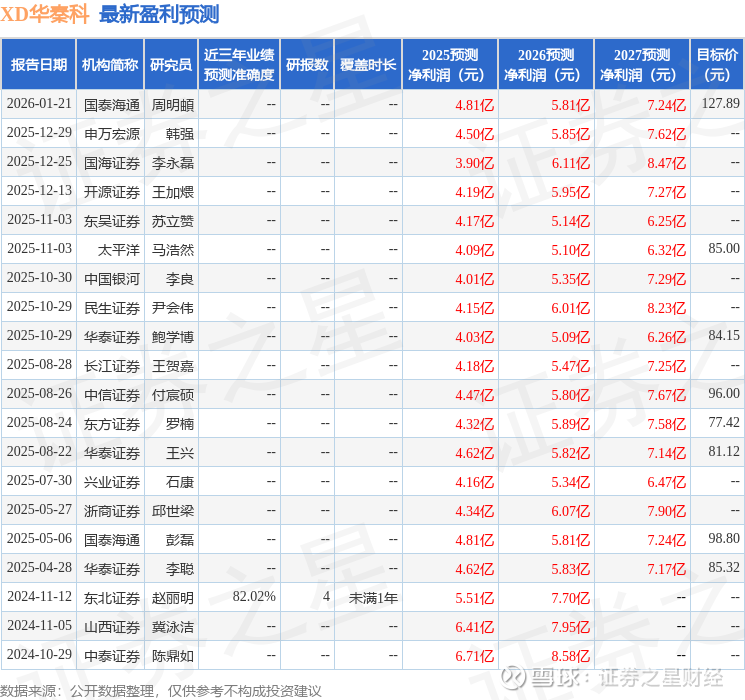745x700 pixels.
Task: Click the 最新盈利预测 heading
Action: point(159,14)
